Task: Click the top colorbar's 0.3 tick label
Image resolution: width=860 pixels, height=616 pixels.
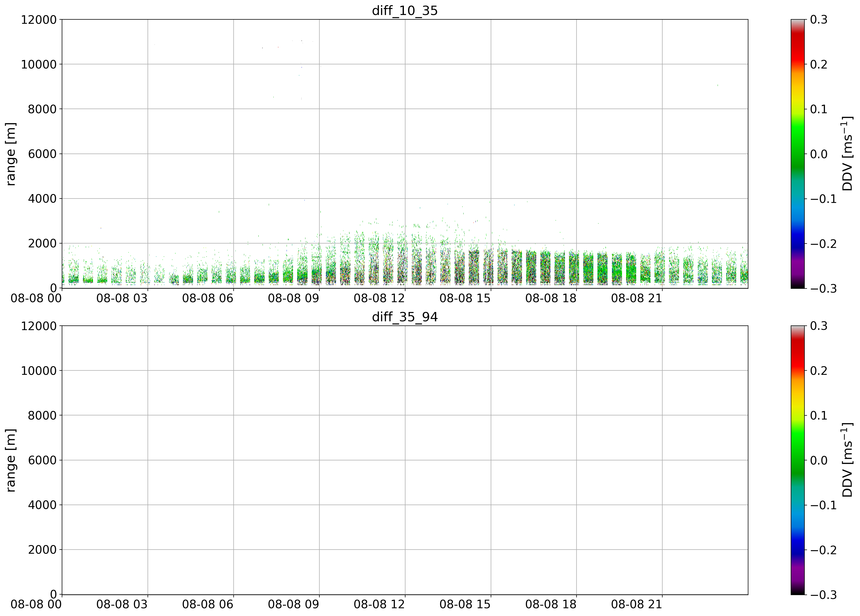Action: (x=819, y=20)
